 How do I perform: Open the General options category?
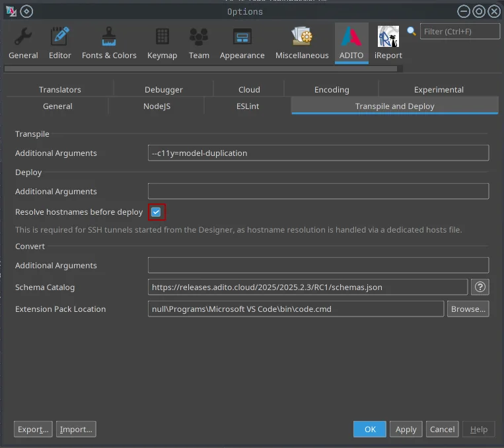(x=23, y=44)
